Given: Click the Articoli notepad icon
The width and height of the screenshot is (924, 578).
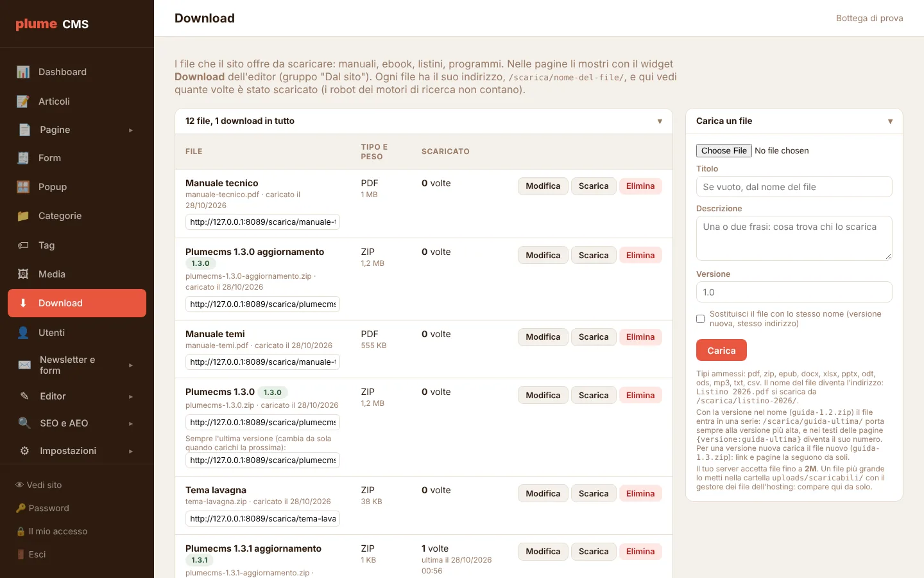Looking at the screenshot, I should [23, 101].
